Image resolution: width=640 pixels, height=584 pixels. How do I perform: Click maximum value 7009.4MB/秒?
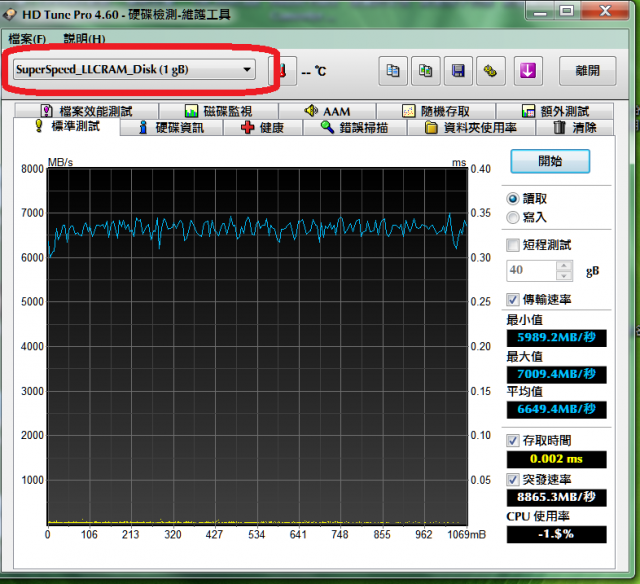pyautogui.click(x=556, y=374)
